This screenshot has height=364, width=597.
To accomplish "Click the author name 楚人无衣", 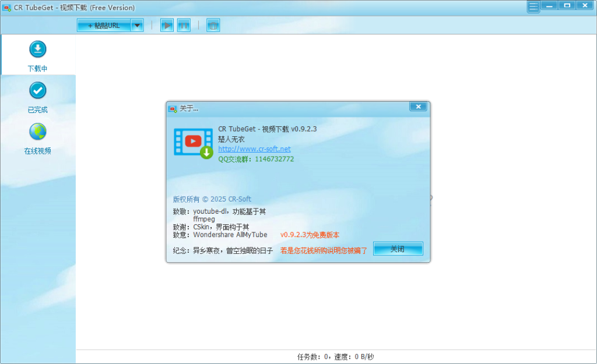I will 231,139.
